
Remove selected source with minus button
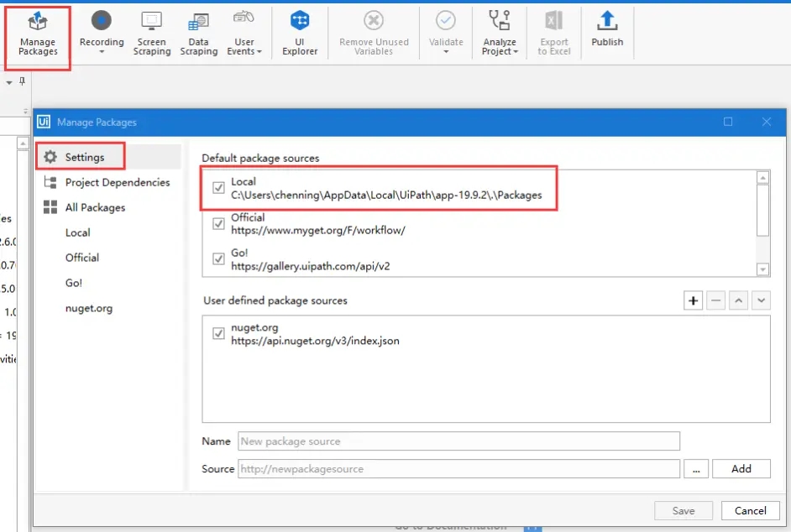[715, 300]
